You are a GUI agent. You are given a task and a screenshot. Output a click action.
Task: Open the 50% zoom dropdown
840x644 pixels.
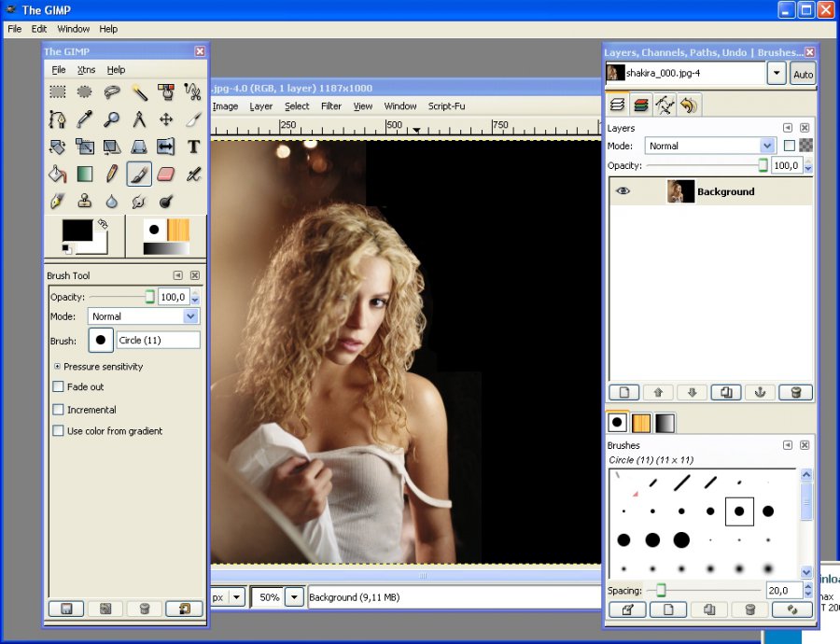coord(294,596)
